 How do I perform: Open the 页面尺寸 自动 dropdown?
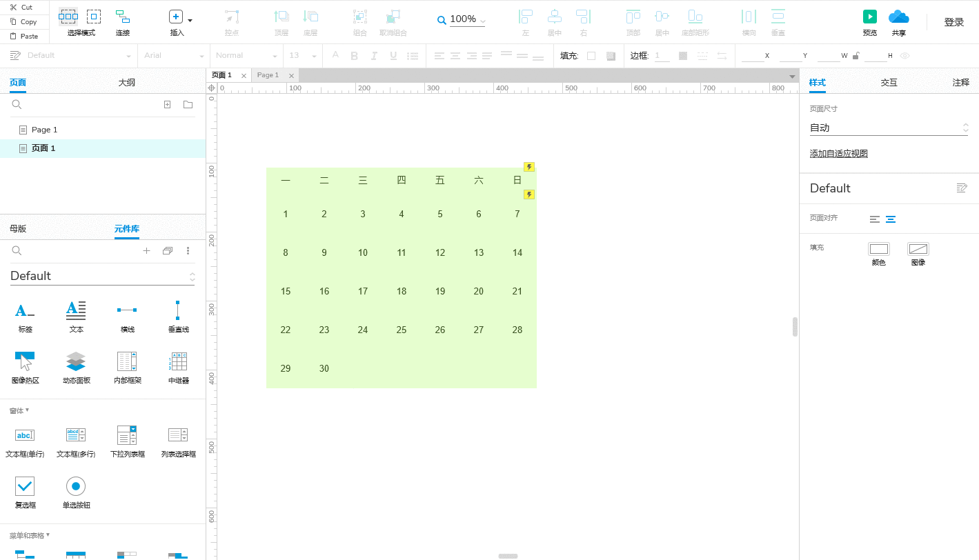point(889,128)
